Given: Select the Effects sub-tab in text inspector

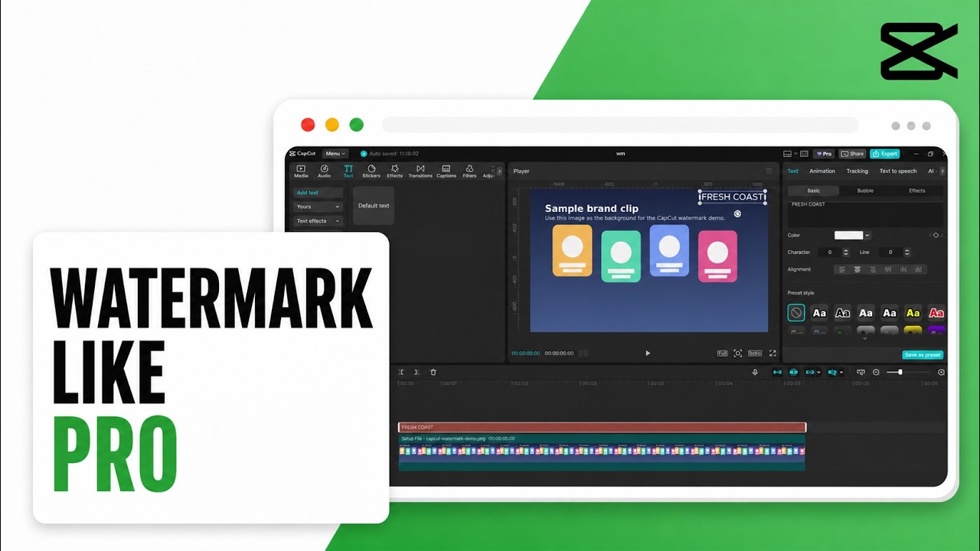Looking at the screenshot, I should [917, 191].
